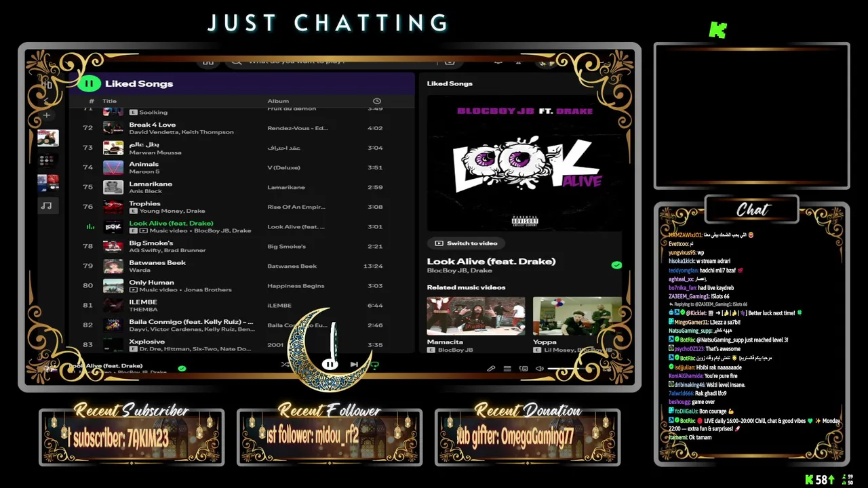Open the artist 'Marwan Moussa' under song 73
Image resolution: width=868 pixels, height=488 pixels.
click(x=155, y=152)
